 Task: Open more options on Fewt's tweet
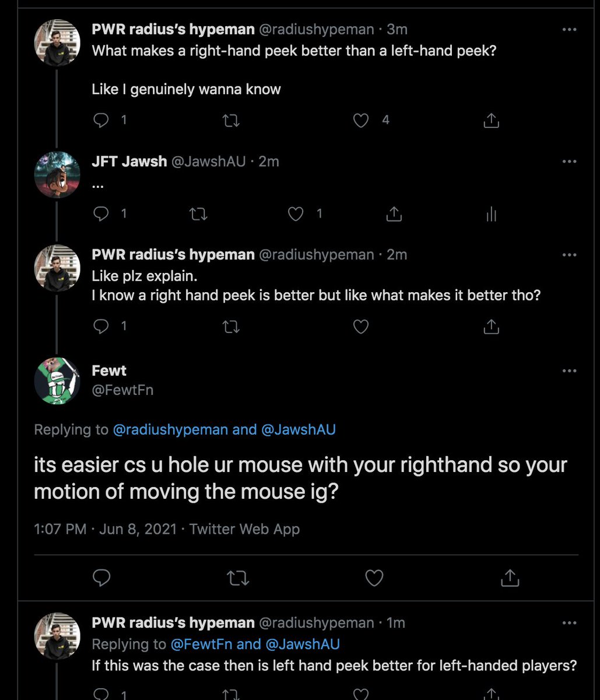click(569, 371)
